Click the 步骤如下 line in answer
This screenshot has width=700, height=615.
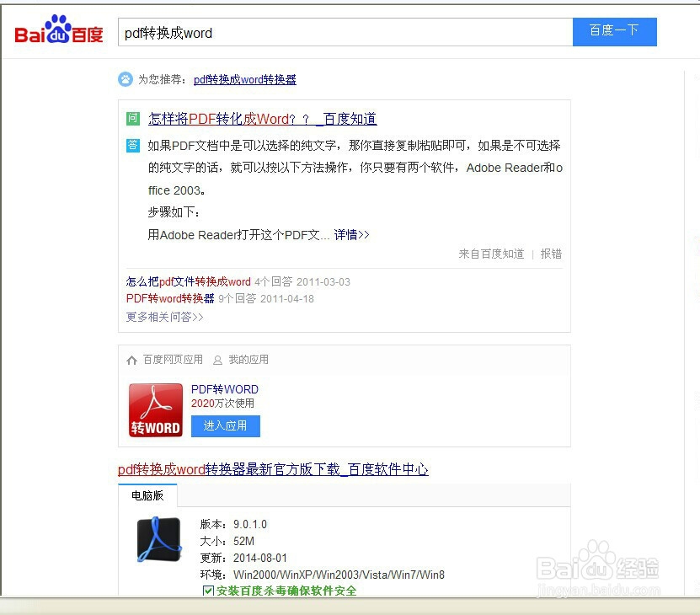point(174,212)
